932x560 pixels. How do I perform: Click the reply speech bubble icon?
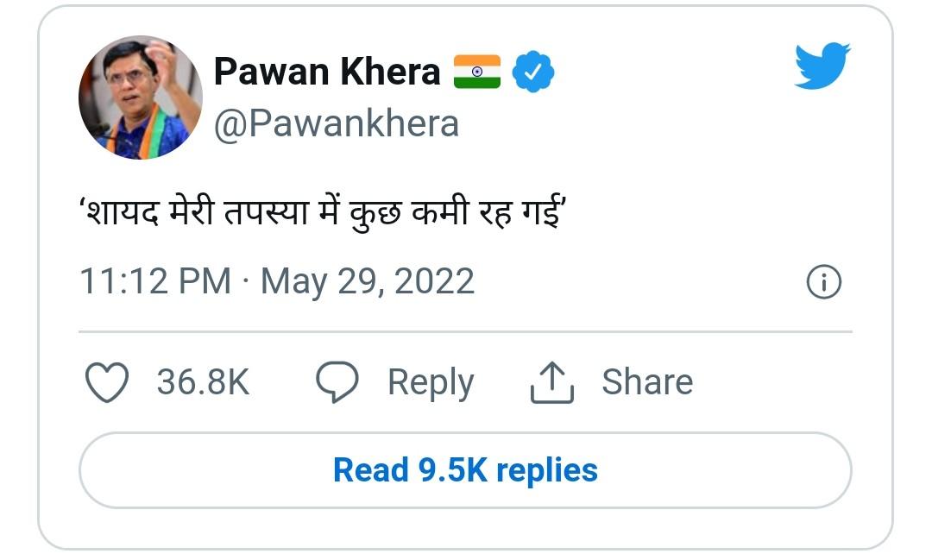click(x=337, y=382)
